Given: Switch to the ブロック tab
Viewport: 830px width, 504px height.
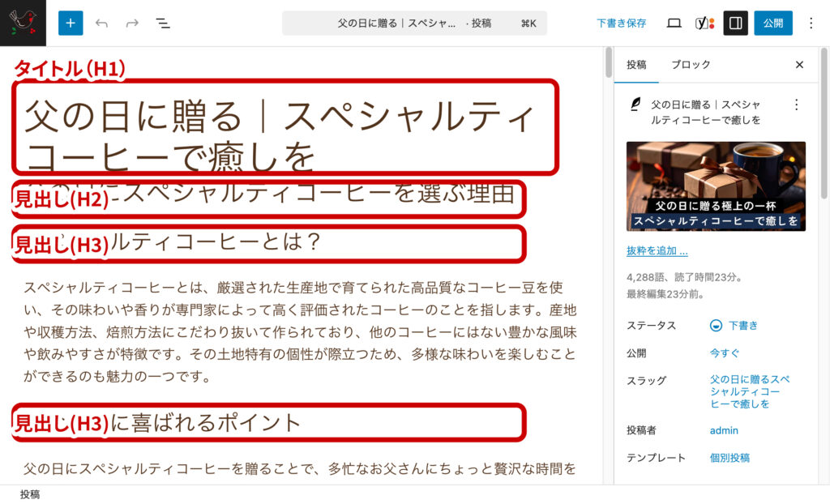Looking at the screenshot, I should [691, 65].
